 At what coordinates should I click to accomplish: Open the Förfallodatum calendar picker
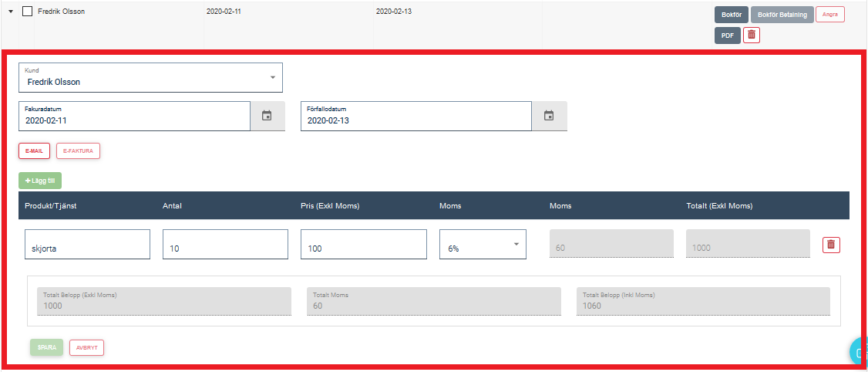point(549,116)
